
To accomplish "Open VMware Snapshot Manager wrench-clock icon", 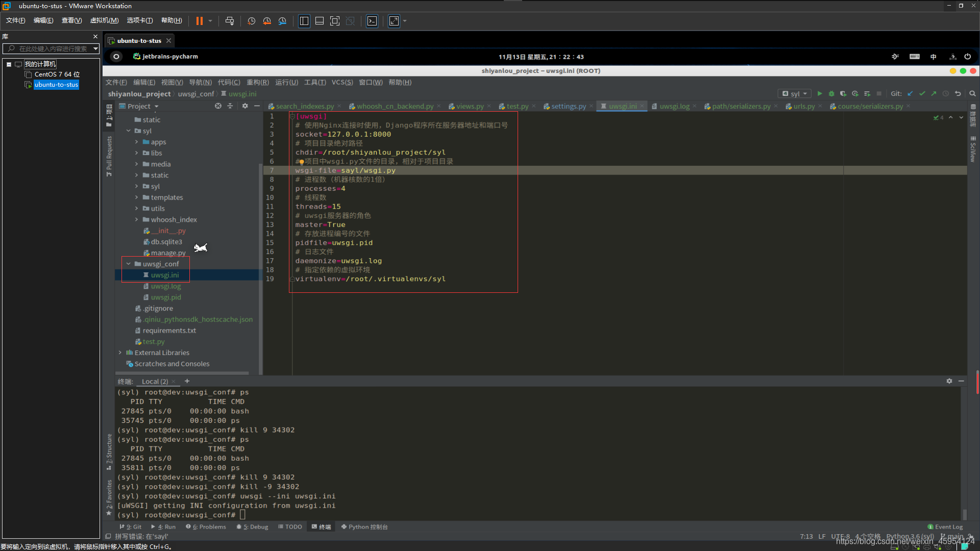I will click(282, 21).
